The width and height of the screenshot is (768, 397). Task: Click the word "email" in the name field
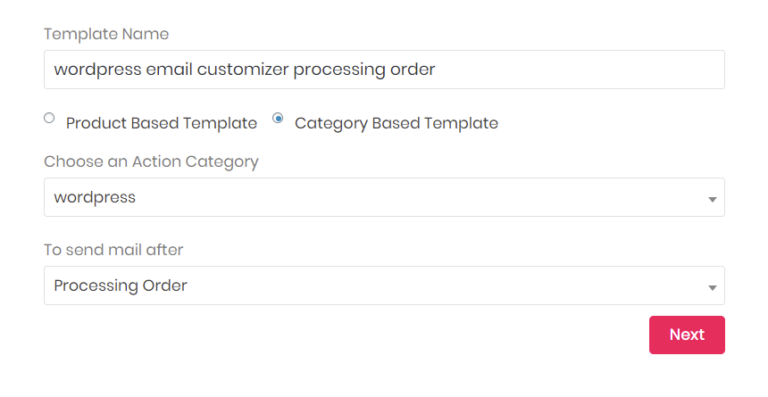point(169,70)
